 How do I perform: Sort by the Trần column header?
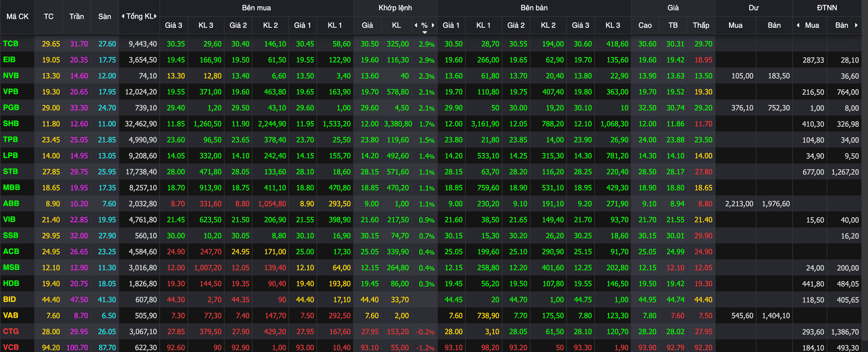pos(77,17)
